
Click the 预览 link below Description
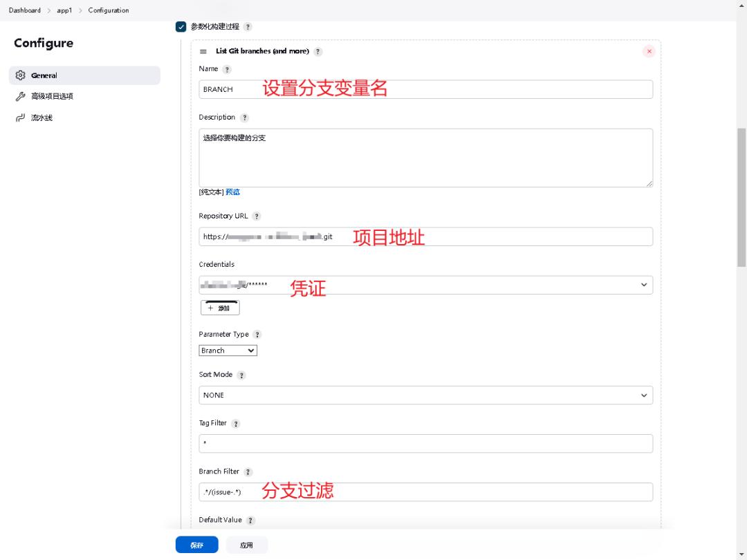coord(232,192)
